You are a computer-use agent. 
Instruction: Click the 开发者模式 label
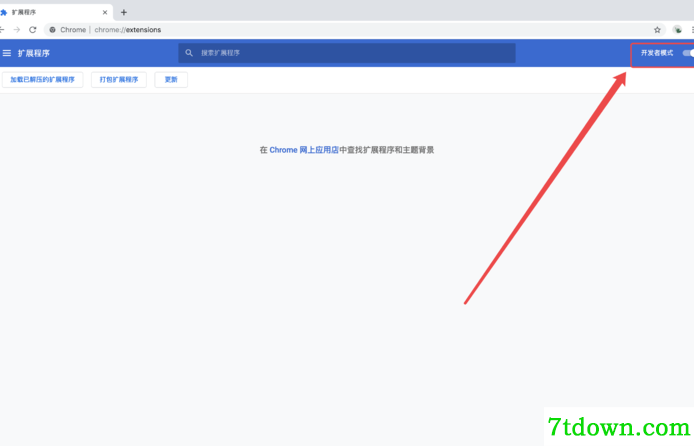pyautogui.click(x=657, y=53)
